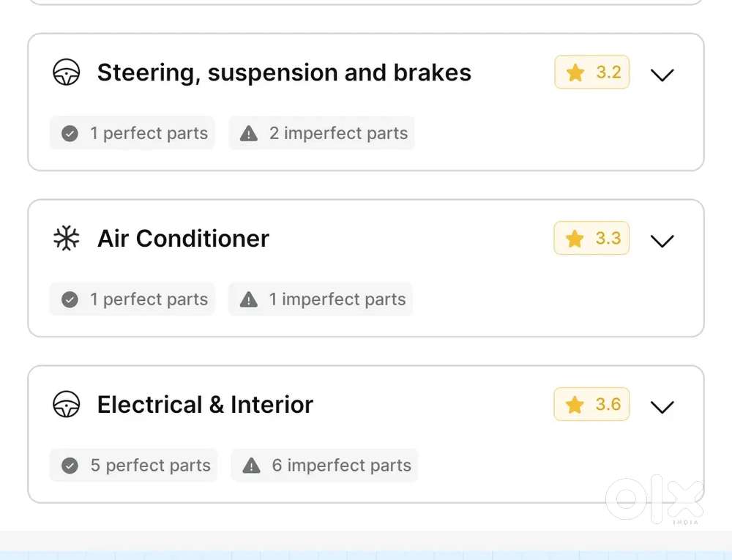
Task: Expand the Electrical & Interior chevron
Action: [662, 406]
